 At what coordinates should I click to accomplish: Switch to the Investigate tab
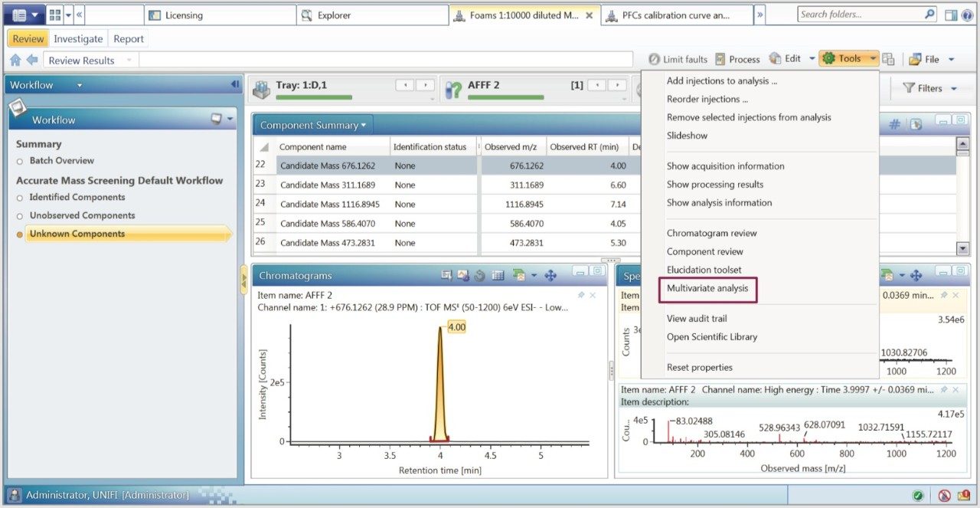[78, 39]
